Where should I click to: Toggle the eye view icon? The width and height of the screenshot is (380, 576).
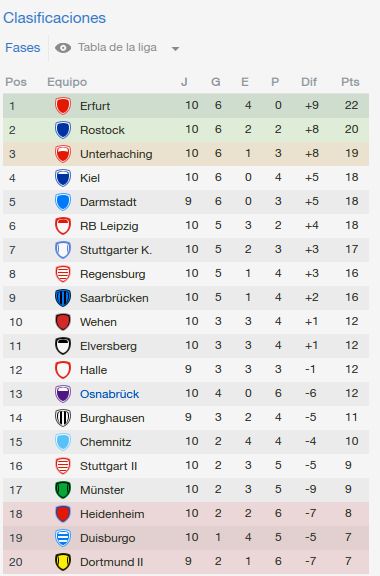[x=63, y=48]
